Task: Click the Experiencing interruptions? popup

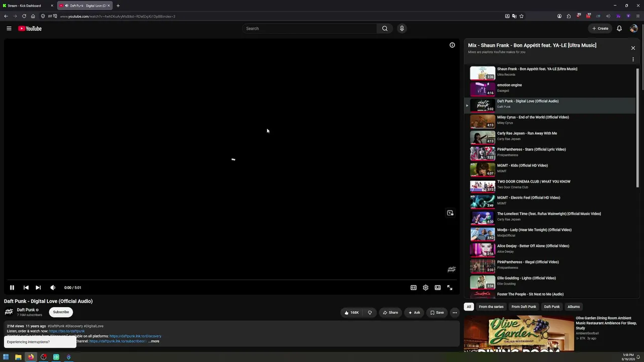Action: 40,342
